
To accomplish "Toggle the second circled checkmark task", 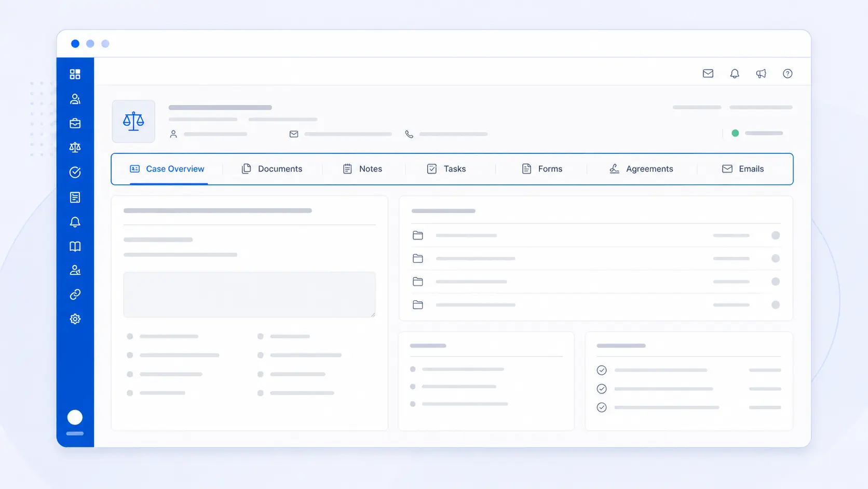I will pos(602,389).
